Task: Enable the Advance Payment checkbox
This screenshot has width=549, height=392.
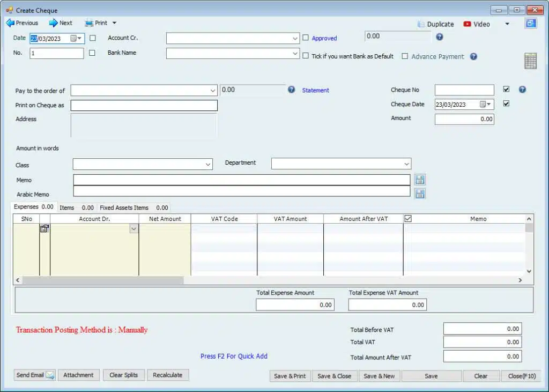Action: click(x=405, y=56)
